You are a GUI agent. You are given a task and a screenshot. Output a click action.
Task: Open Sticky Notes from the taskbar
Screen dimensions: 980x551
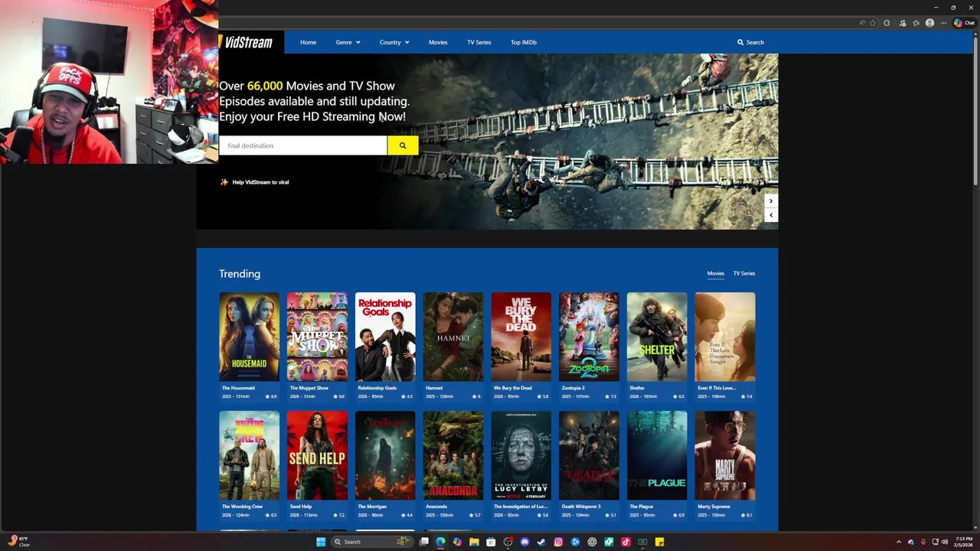coord(659,542)
